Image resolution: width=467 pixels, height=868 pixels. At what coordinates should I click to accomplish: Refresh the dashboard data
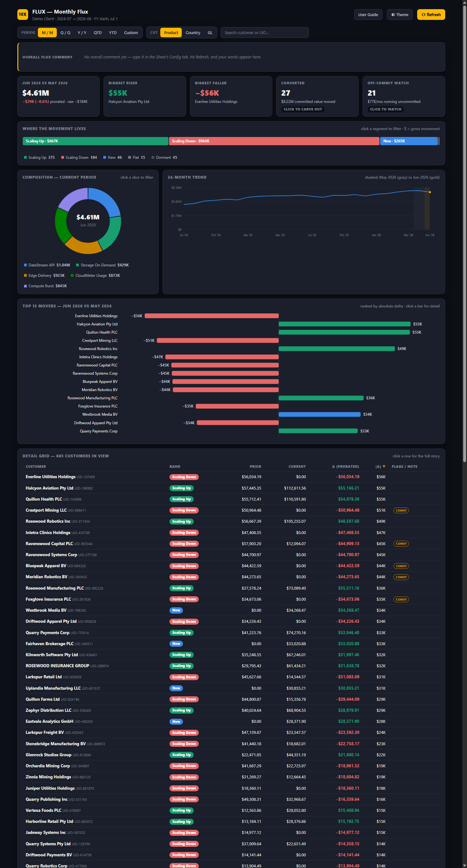(431, 15)
